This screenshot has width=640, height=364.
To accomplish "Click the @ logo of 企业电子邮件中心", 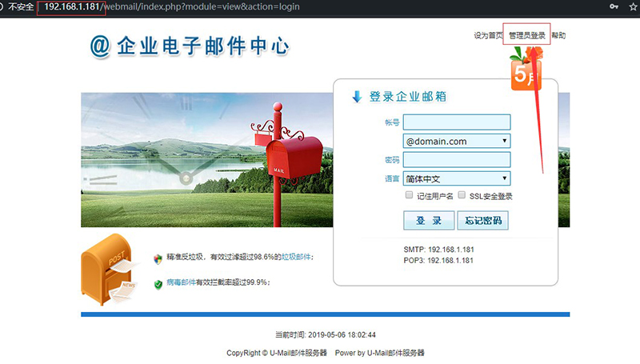I will [100, 46].
